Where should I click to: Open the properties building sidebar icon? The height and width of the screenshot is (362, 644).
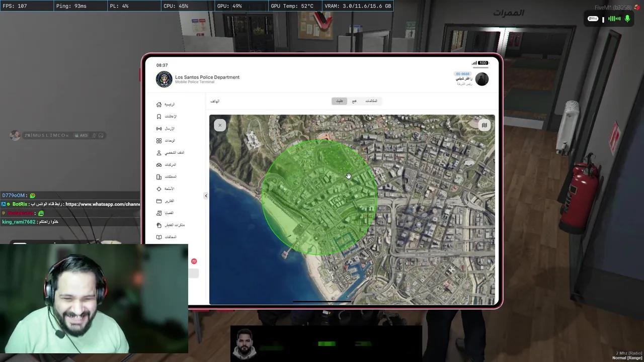tap(159, 177)
